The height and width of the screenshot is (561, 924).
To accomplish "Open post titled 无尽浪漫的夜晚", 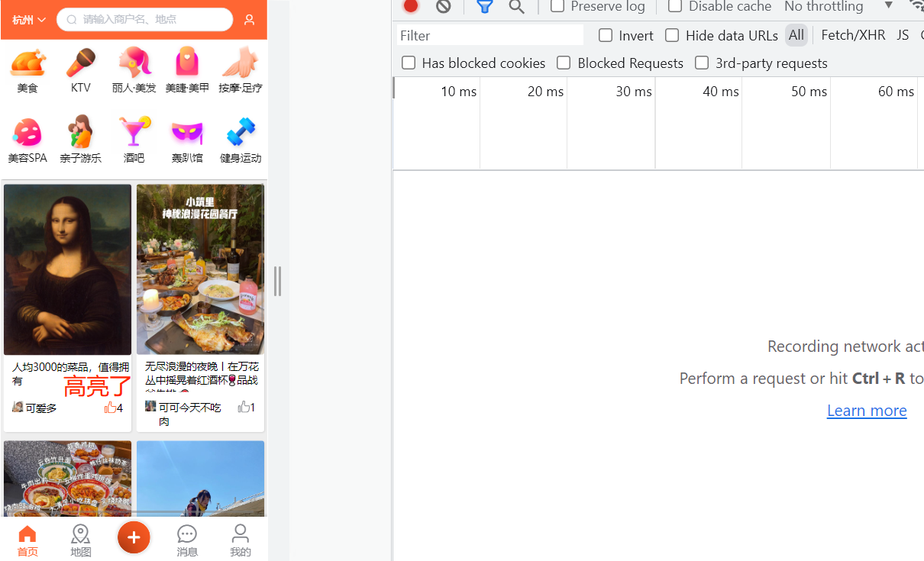I will (x=202, y=376).
